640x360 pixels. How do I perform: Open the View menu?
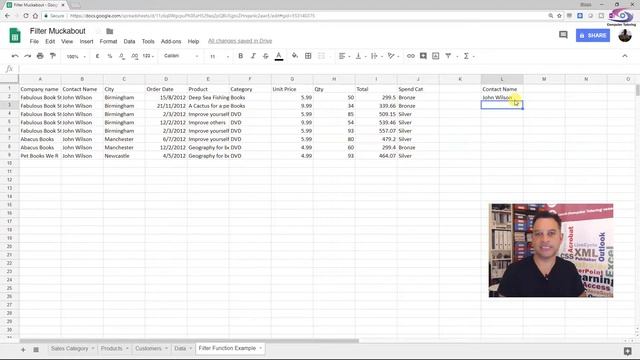point(67,41)
